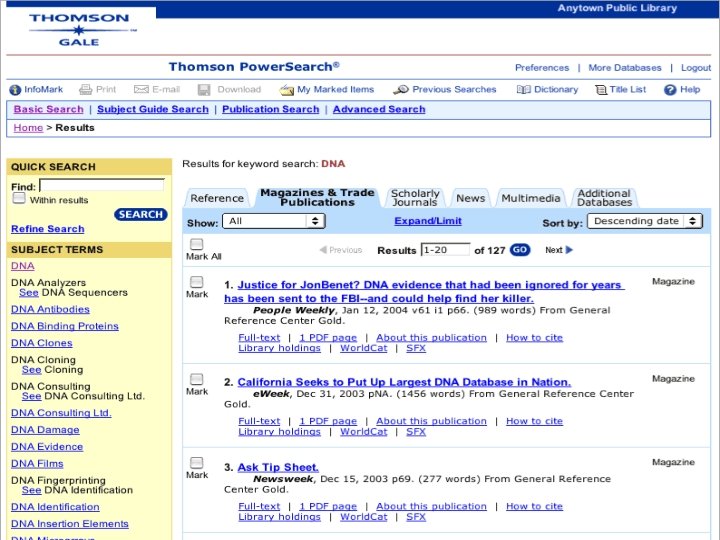720x540 pixels.
Task: Check the Mark All checkbox
Action: 197,244
